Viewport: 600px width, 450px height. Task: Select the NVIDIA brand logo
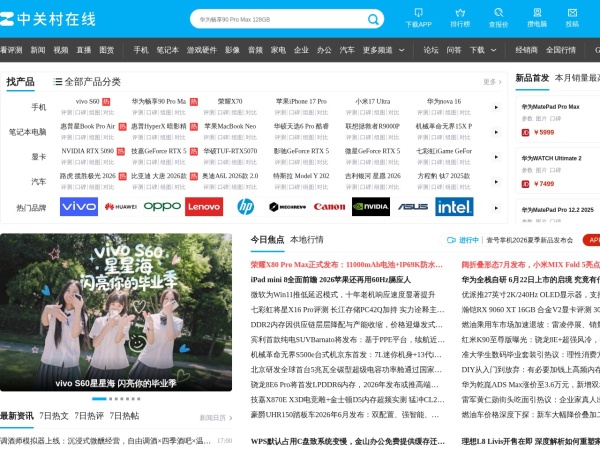[x=371, y=207]
